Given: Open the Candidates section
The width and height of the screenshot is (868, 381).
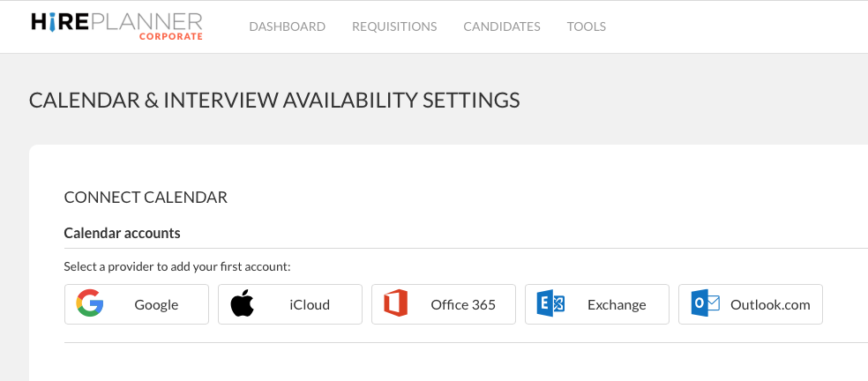Looking at the screenshot, I should coord(502,26).
